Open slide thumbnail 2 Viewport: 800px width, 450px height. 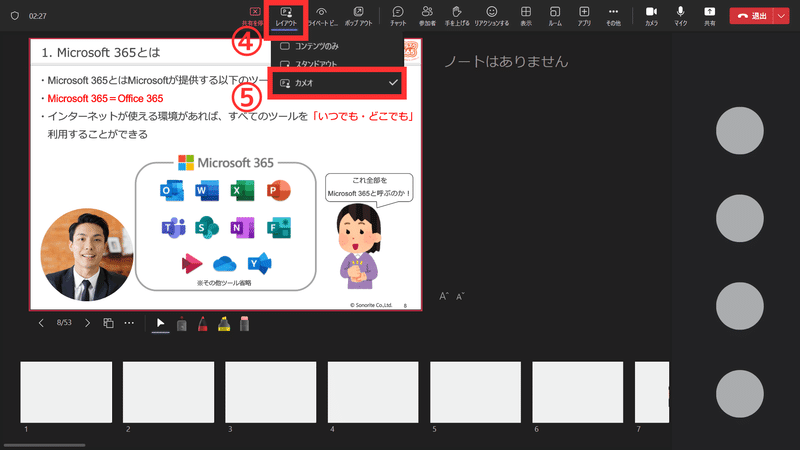[168, 392]
